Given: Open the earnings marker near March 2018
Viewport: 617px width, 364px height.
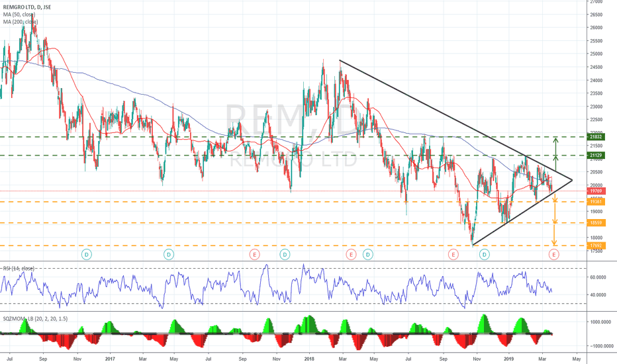Looking at the screenshot, I should pyautogui.click(x=351, y=255).
